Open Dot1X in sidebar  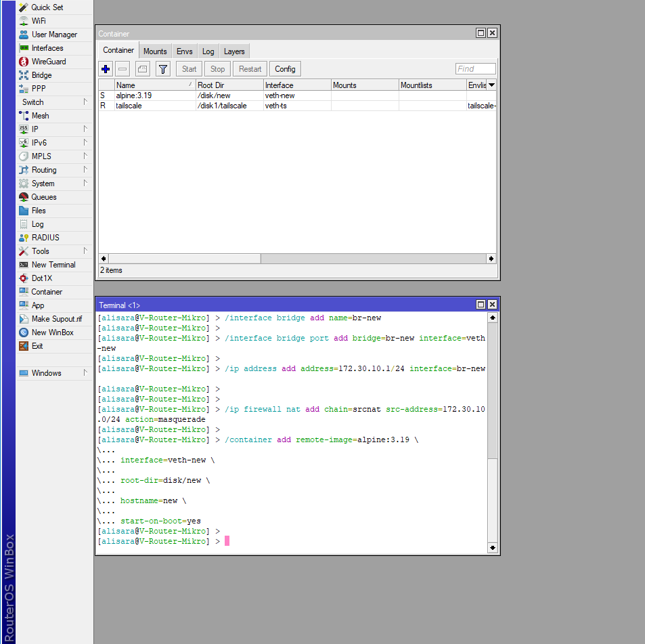(x=54, y=278)
